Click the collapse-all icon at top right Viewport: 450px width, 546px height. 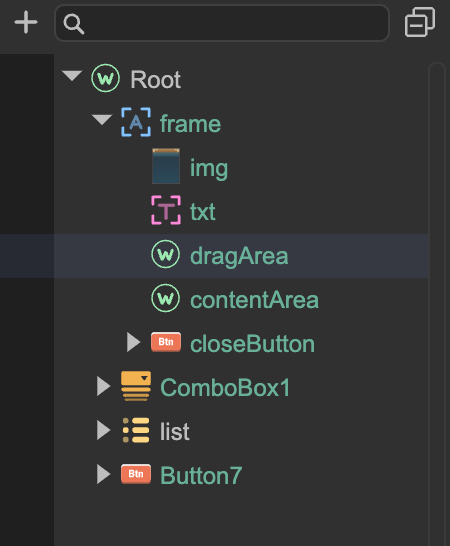pyautogui.click(x=420, y=22)
